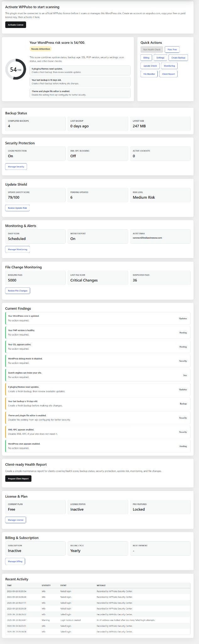Click finding 'Search engines can index your site'
Image resolution: width=199 pixels, height=644 pixels.
tap(98, 375)
